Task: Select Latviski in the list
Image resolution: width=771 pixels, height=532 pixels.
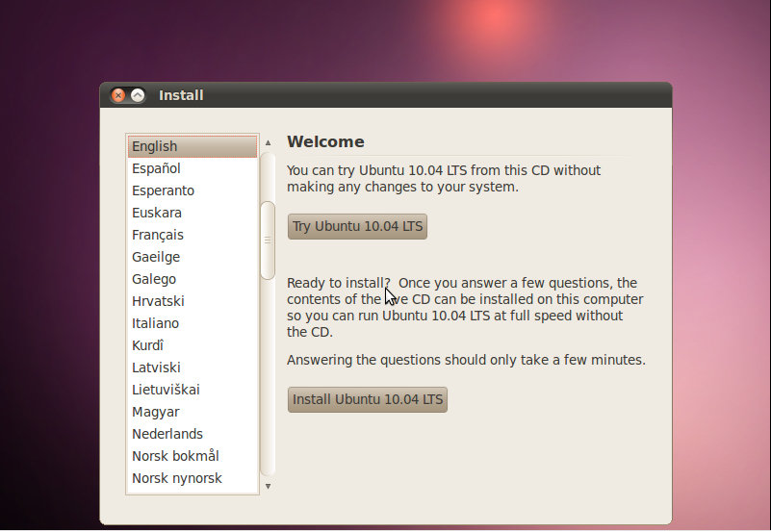Action: pos(193,367)
